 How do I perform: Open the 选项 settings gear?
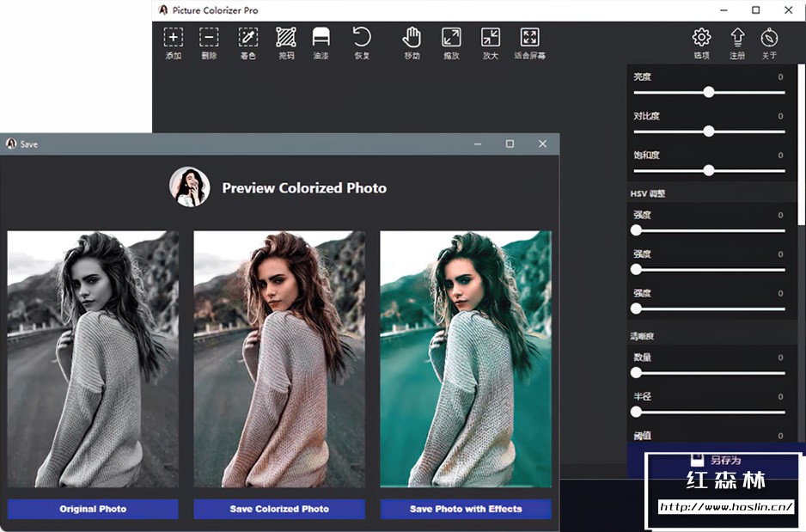[x=702, y=38]
